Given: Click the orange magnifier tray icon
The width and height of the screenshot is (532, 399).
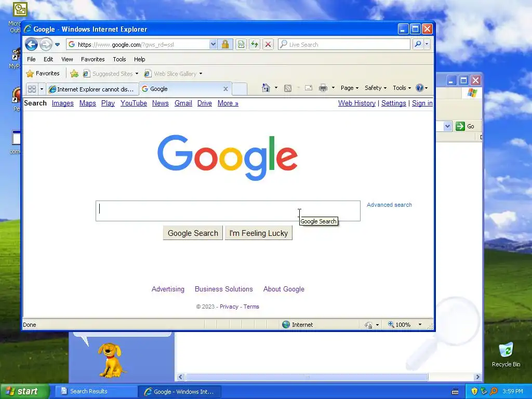Looking at the screenshot, I should [494, 391].
